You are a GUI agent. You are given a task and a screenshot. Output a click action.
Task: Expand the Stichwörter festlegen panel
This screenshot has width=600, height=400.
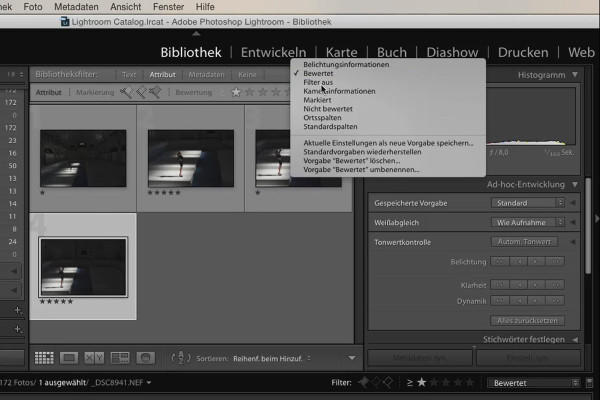coord(575,340)
